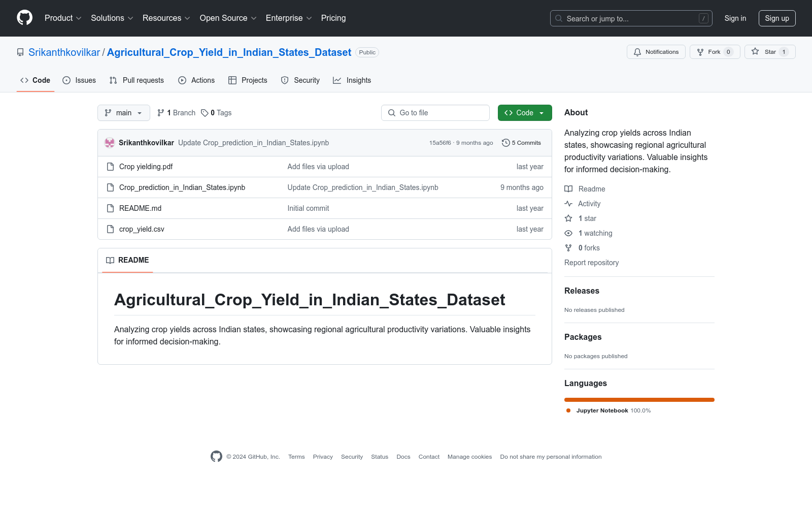Click the Sign up button
The width and height of the screenshot is (812, 508).
(777, 18)
